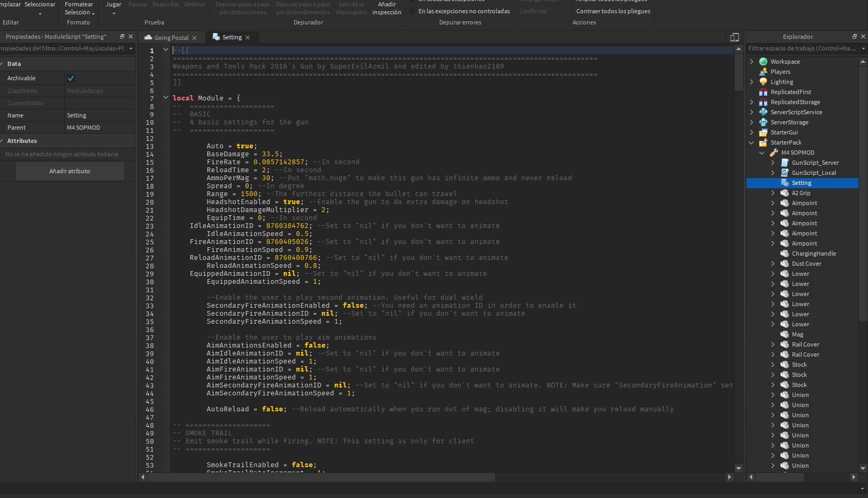Select the GunScript_Server script icon

pos(785,163)
